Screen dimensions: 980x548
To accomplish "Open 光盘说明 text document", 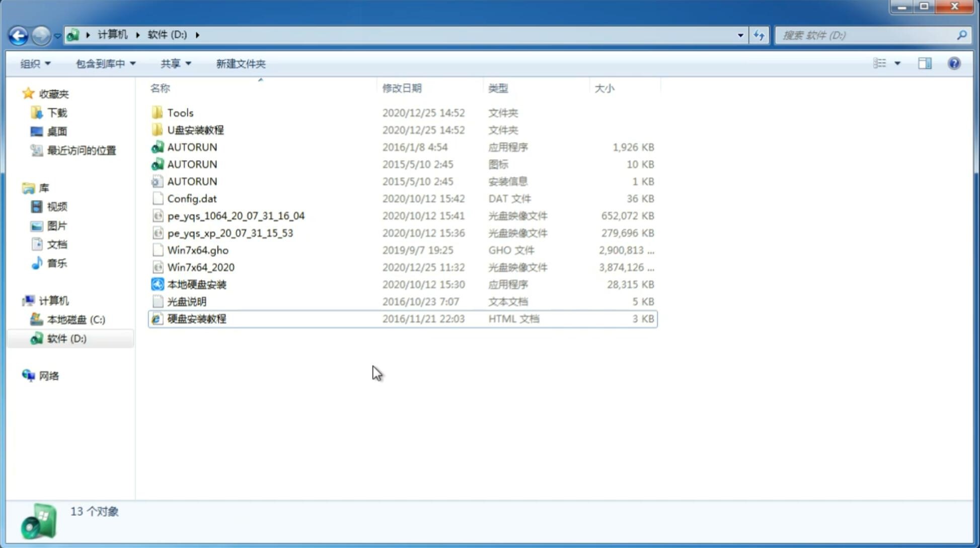I will pyautogui.click(x=186, y=301).
